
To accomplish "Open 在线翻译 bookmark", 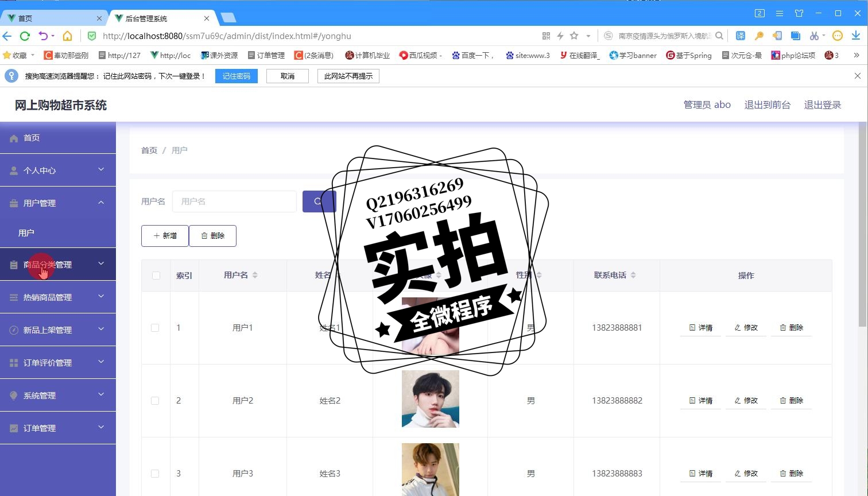I will point(580,55).
